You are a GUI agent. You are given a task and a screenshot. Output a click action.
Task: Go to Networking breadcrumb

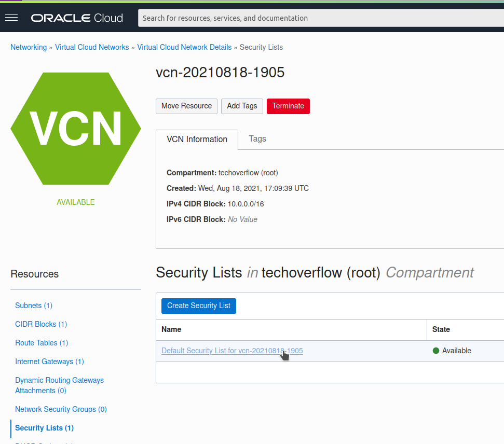pos(29,47)
